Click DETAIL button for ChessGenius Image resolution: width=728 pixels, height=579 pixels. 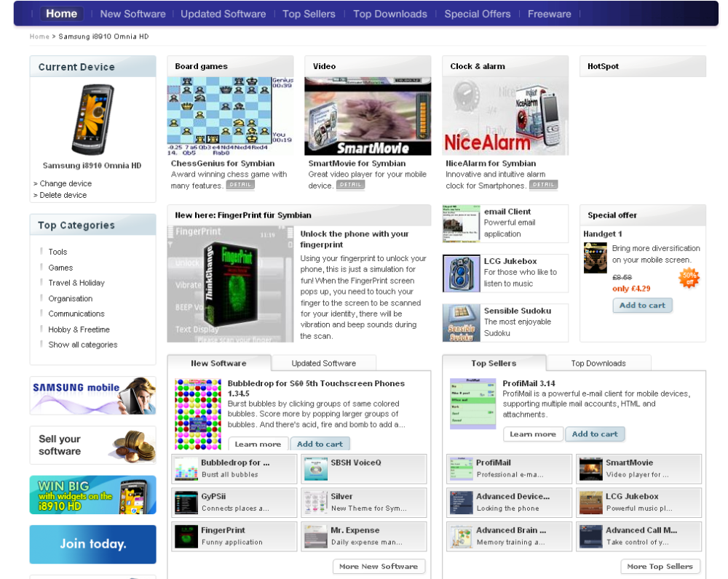(x=240, y=185)
